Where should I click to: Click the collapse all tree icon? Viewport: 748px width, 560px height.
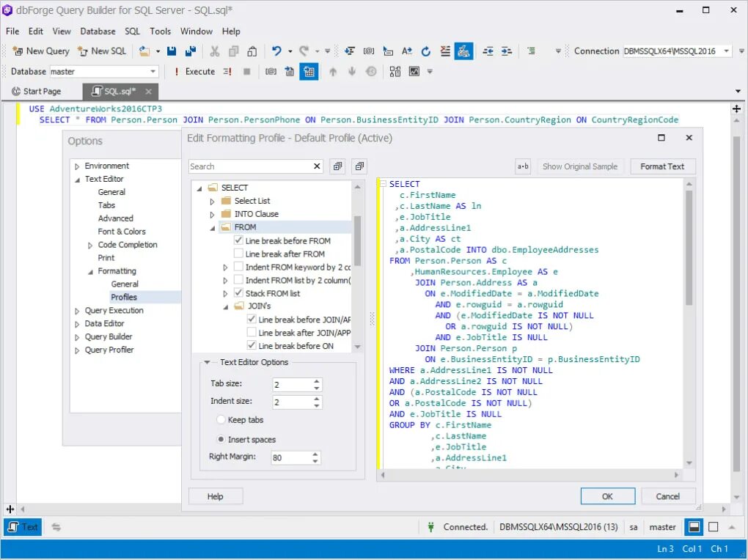359,166
